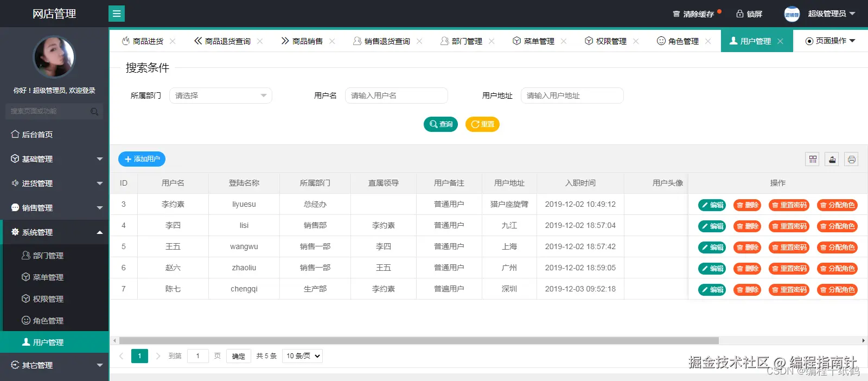Click 分配角色 for user 赵六
Viewport: 868px width, 381px height.
pyautogui.click(x=837, y=269)
